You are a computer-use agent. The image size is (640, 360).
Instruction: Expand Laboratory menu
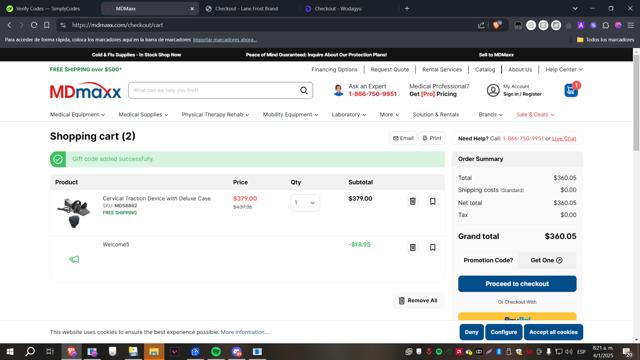(x=349, y=115)
